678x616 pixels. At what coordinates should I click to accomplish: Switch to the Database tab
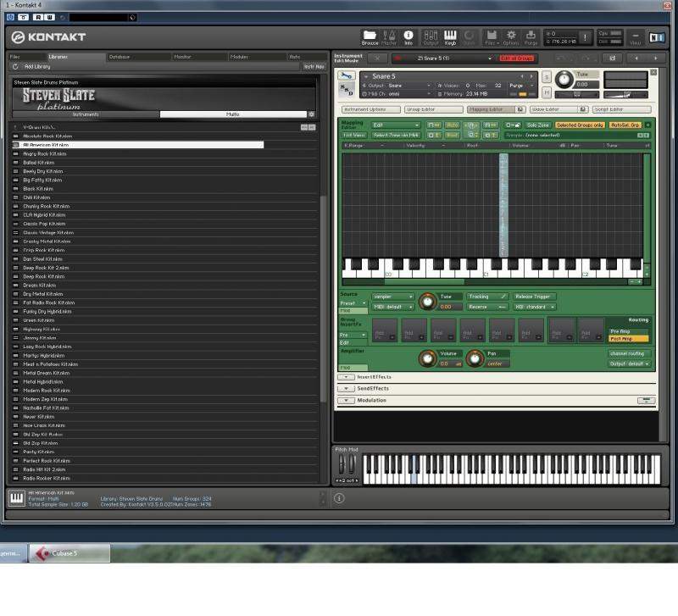click(119, 57)
